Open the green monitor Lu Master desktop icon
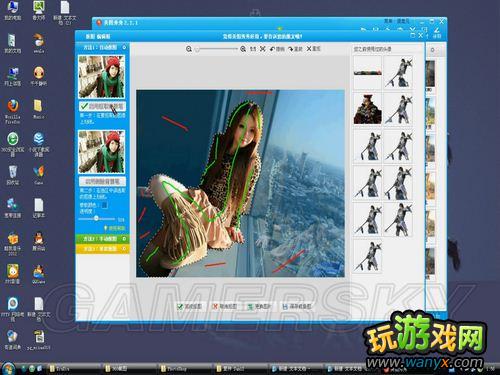 39,11
